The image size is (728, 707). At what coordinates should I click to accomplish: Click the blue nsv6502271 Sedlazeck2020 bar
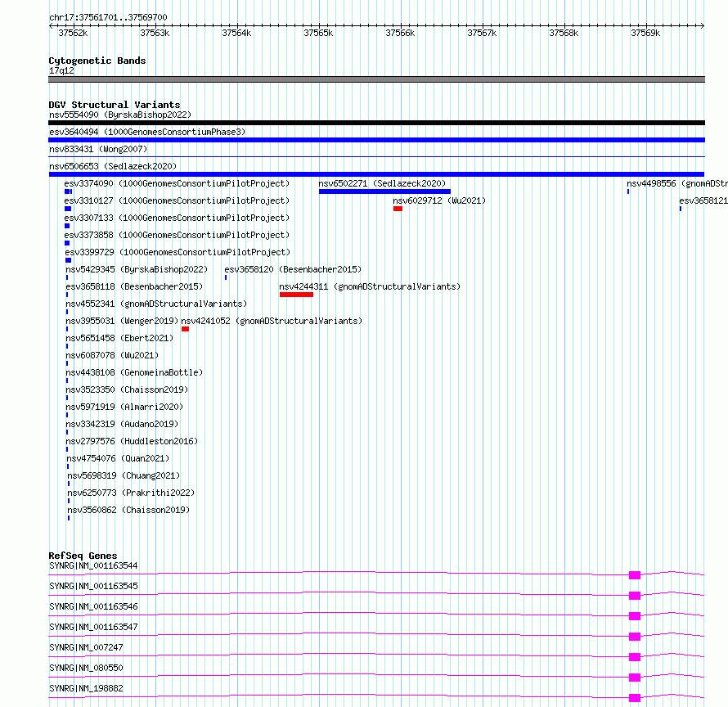tap(384, 191)
